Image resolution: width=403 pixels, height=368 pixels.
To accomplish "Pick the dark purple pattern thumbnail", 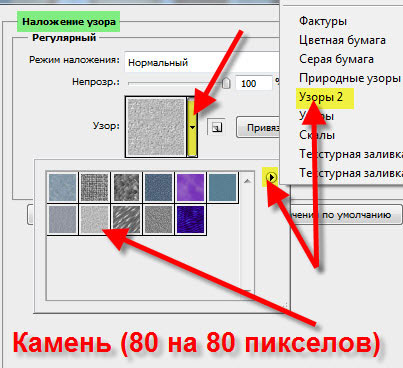I will coord(191,219).
